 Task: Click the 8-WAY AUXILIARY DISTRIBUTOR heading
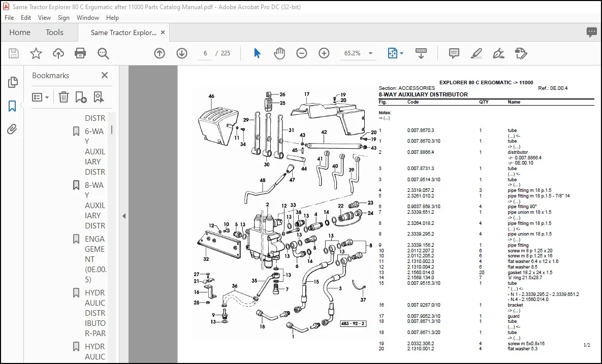423,94
